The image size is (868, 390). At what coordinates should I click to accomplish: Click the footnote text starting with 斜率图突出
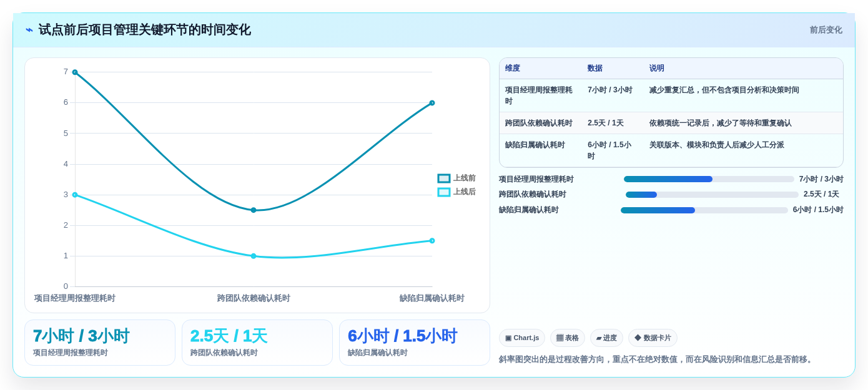click(657, 359)
